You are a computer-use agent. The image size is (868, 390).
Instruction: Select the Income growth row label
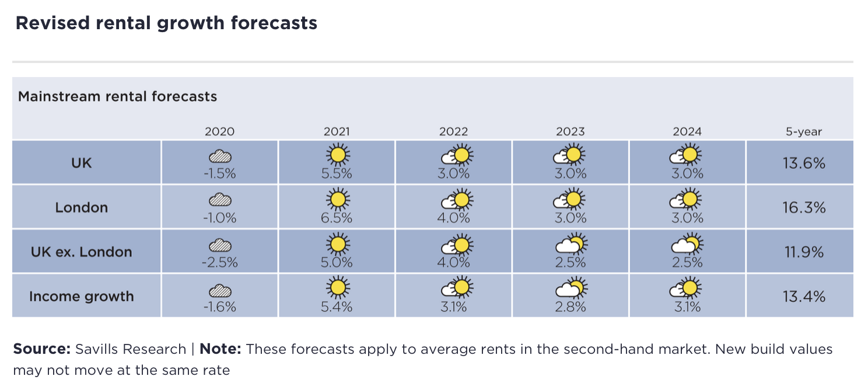(x=82, y=296)
